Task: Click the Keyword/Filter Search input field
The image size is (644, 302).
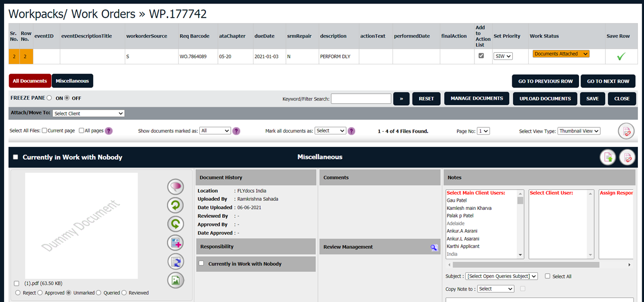Action: click(x=361, y=99)
